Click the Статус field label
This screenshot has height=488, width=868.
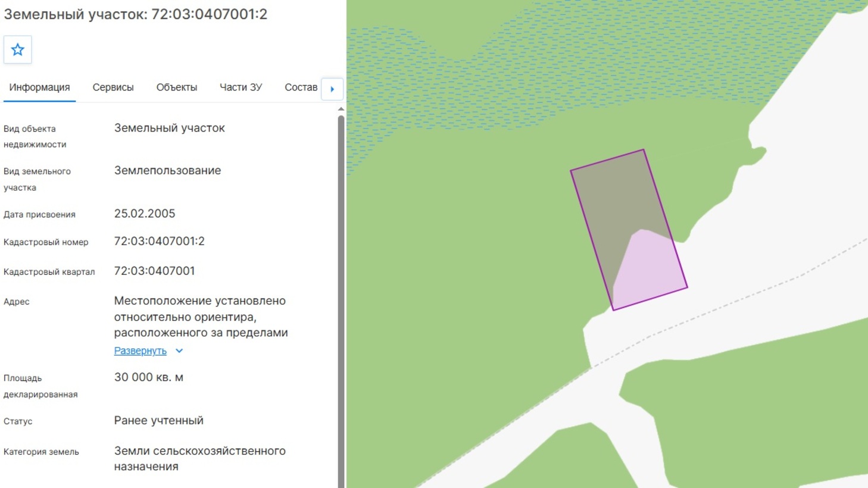pyautogui.click(x=18, y=421)
